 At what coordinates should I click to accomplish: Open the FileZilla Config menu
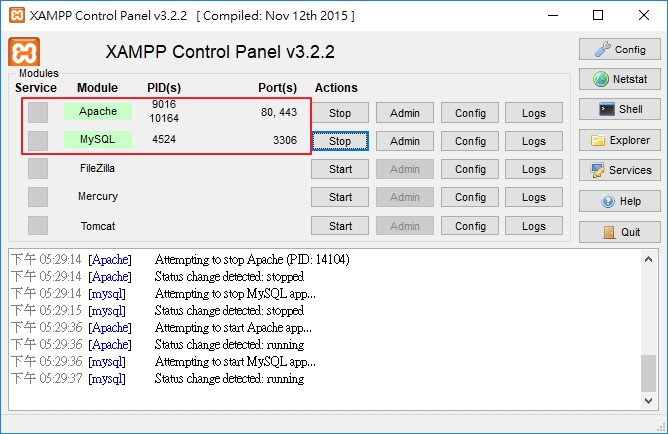470,169
